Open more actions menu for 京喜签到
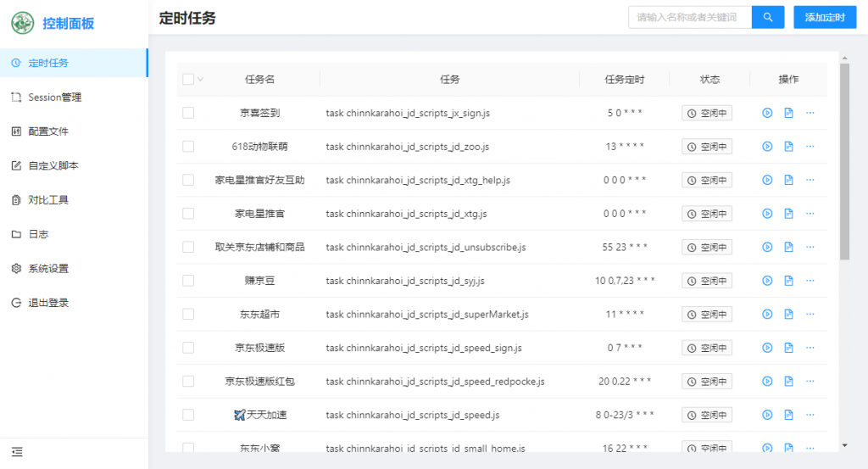This screenshot has height=469, width=868. click(x=810, y=113)
